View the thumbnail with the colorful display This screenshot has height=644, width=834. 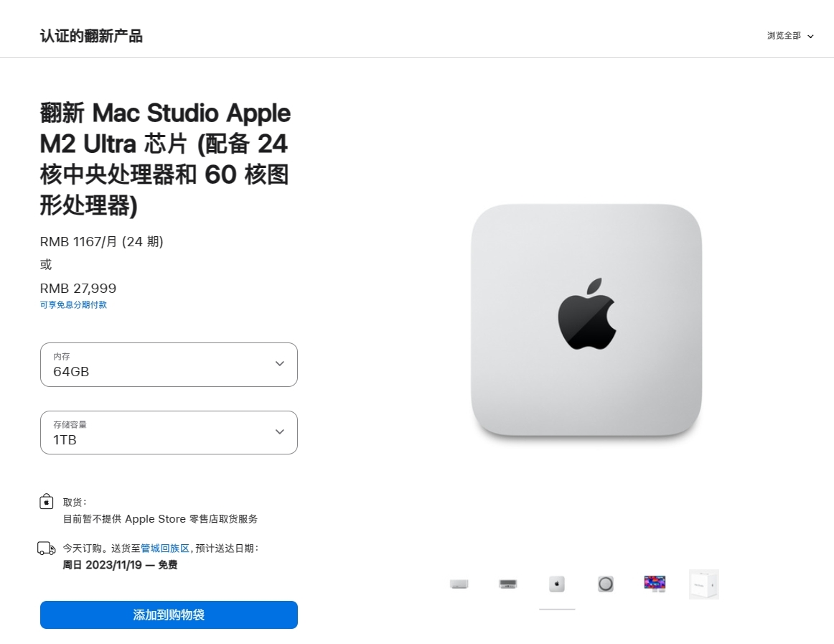(x=655, y=584)
